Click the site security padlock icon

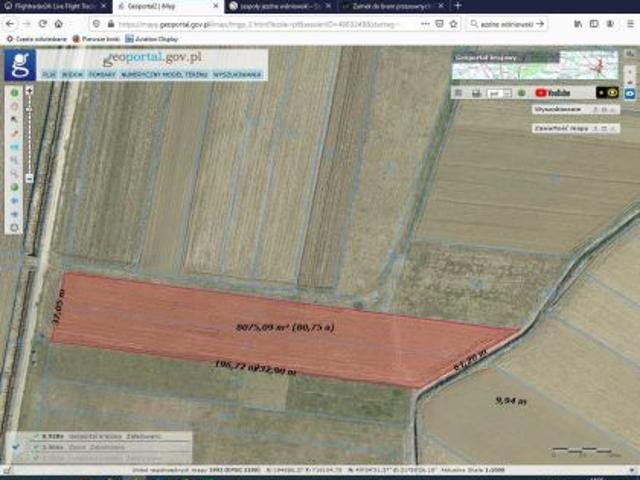click(111, 24)
